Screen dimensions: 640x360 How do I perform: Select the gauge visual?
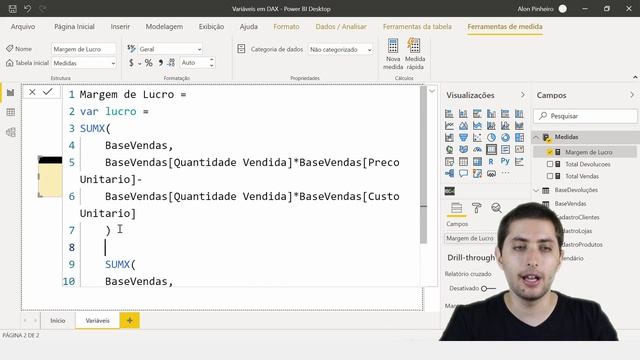(x=477, y=149)
